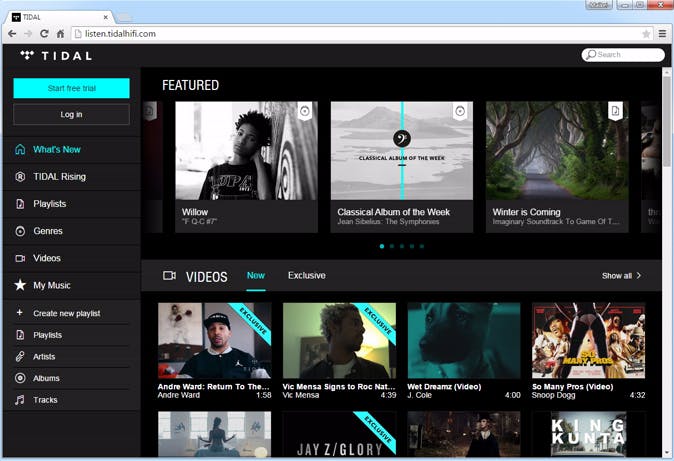
Task: Click the "Imaginary Soundtrack To Game Of T..." subtitle
Action: tap(556, 222)
